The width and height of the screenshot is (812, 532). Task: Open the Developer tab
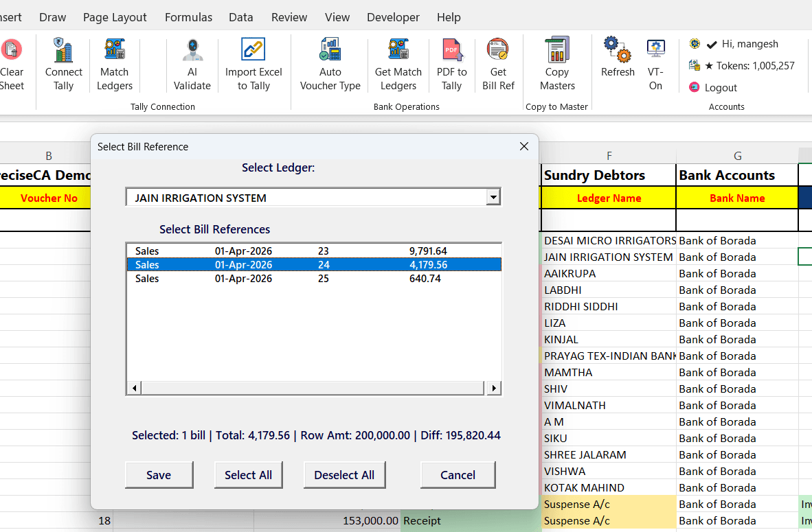pyautogui.click(x=393, y=17)
